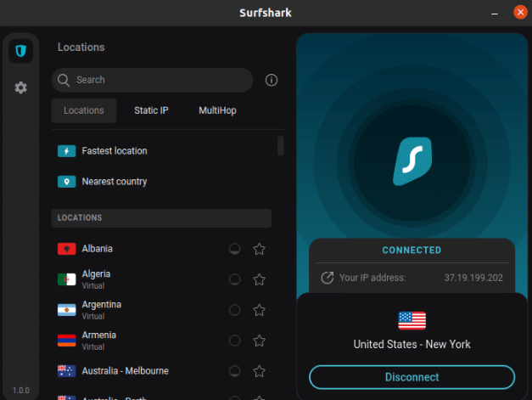Click Algeria server load circle indicator

coord(234,279)
